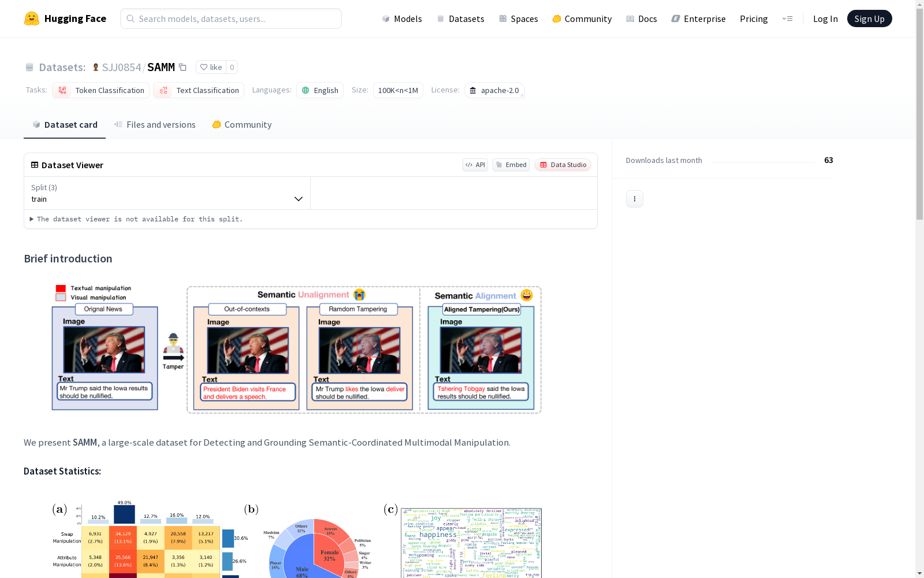Open the apache-2.0 license tag

(494, 90)
